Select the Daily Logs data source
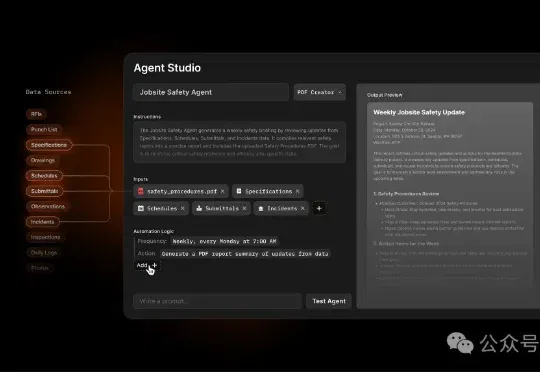Image resolution: width=540 pixels, height=372 pixels. [44, 252]
